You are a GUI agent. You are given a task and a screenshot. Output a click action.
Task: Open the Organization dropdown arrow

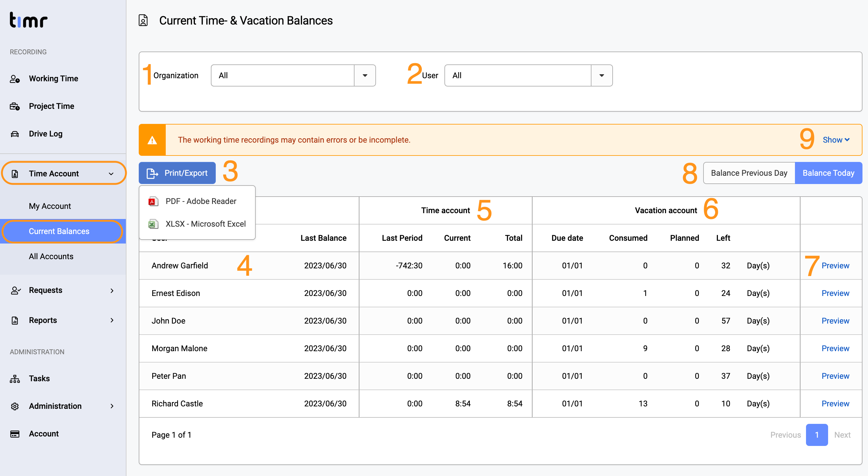point(365,75)
